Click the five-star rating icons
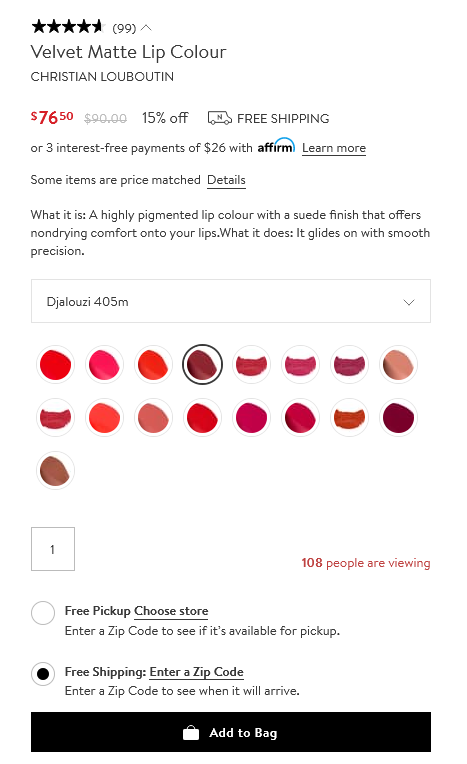467x764 pixels. (x=68, y=27)
